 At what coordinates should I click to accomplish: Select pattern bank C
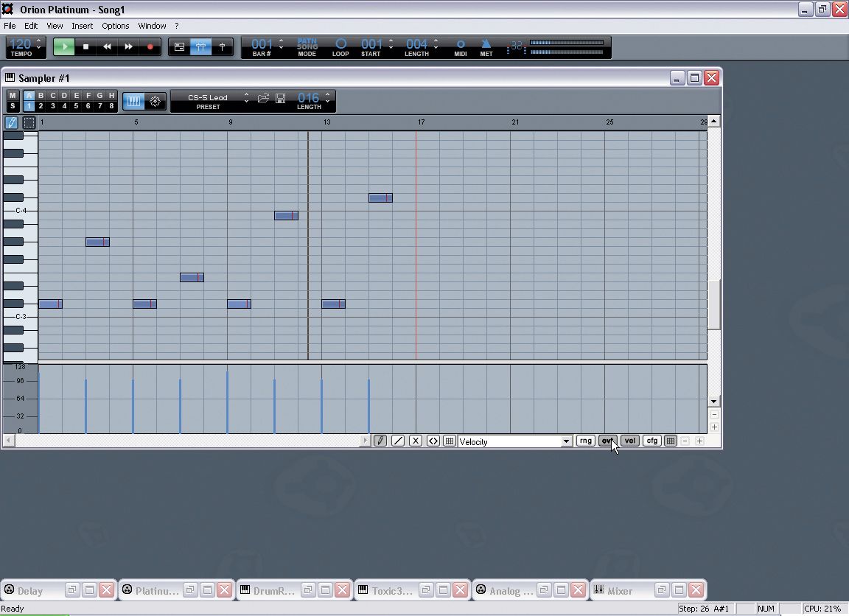[52, 95]
